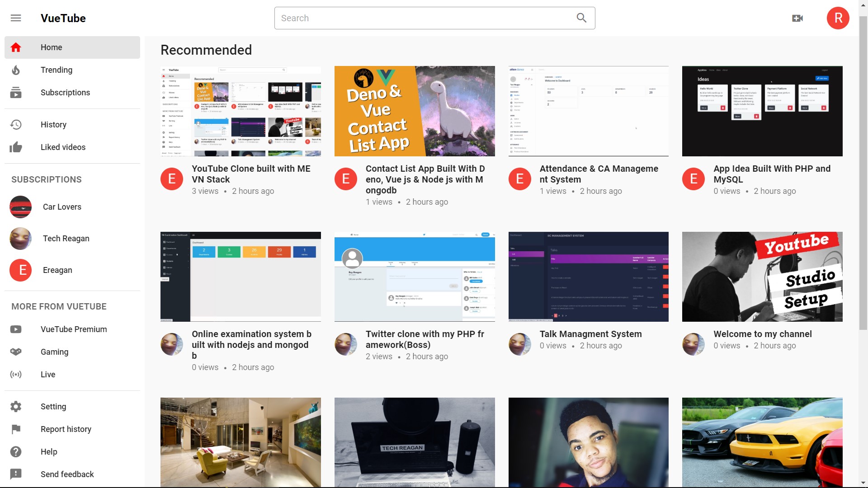Open VueTube Premium sidebar item

(x=74, y=329)
